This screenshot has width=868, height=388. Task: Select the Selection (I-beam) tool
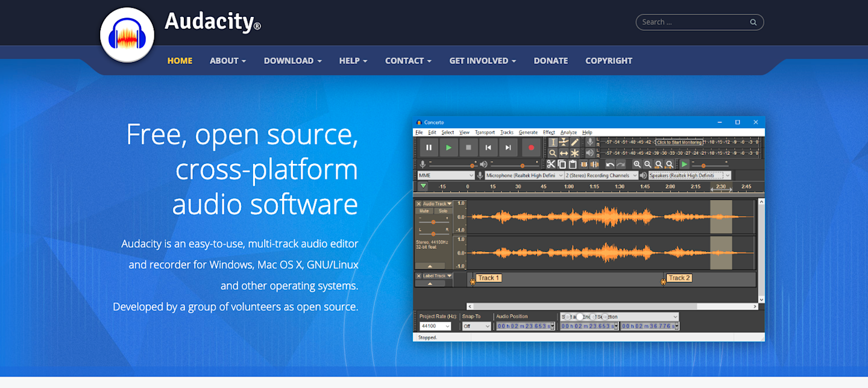click(x=553, y=142)
